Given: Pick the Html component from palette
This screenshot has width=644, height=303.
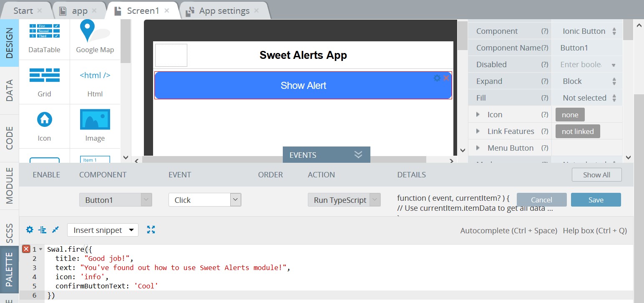Looking at the screenshot, I should point(95,82).
